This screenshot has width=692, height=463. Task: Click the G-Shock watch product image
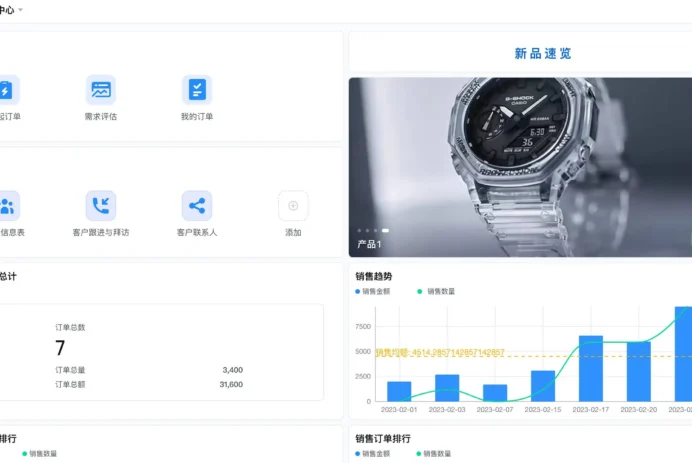520,167
